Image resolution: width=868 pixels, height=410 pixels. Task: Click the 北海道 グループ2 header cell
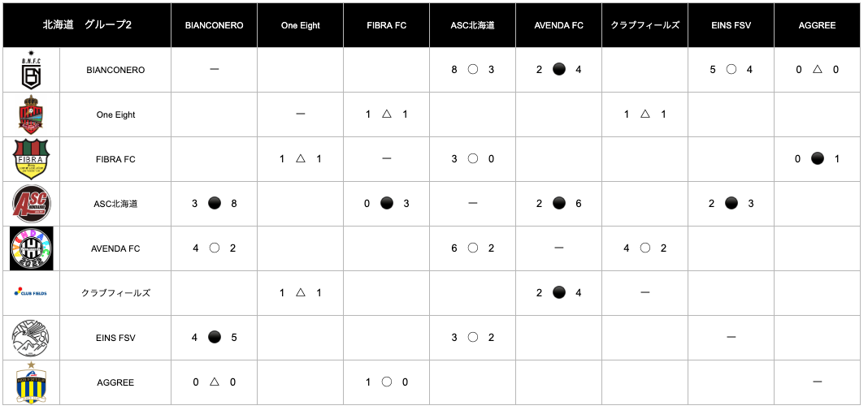click(x=87, y=25)
